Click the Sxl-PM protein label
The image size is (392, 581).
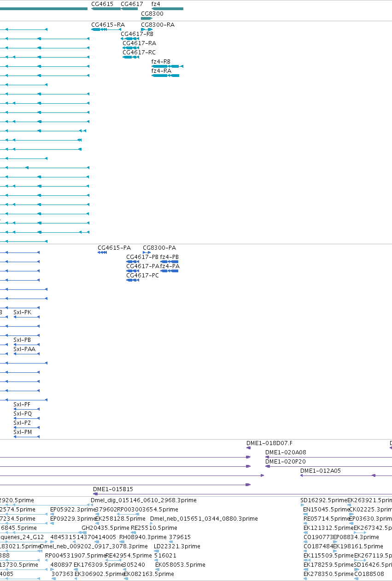23,432
